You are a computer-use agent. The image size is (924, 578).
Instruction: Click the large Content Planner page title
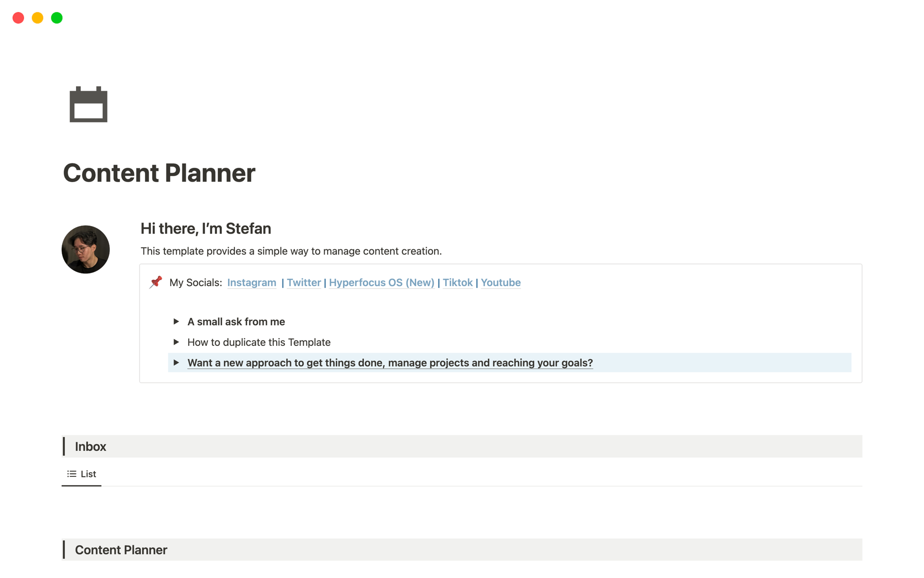click(x=159, y=173)
